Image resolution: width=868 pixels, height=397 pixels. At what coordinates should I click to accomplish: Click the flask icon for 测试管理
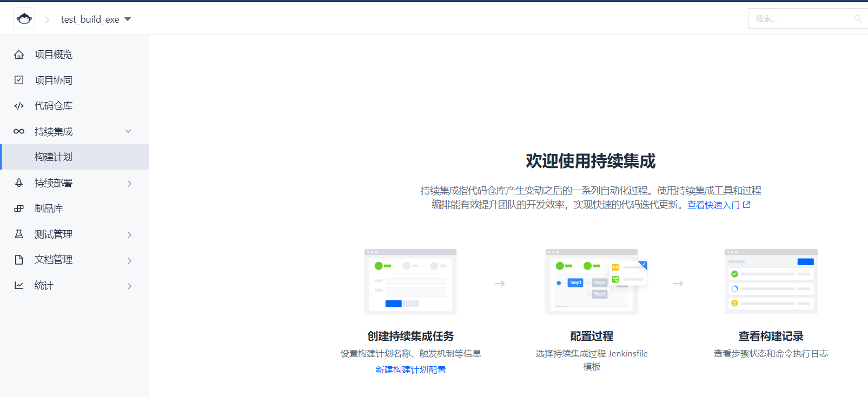coord(19,234)
